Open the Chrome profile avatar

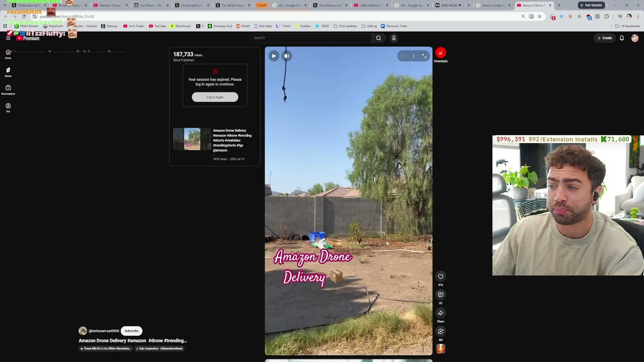point(629,17)
